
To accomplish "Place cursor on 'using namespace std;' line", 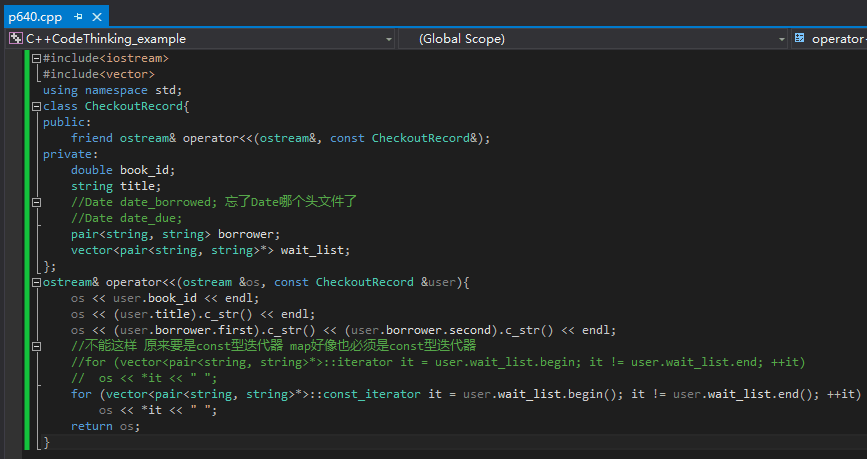I will coord(112,90).
